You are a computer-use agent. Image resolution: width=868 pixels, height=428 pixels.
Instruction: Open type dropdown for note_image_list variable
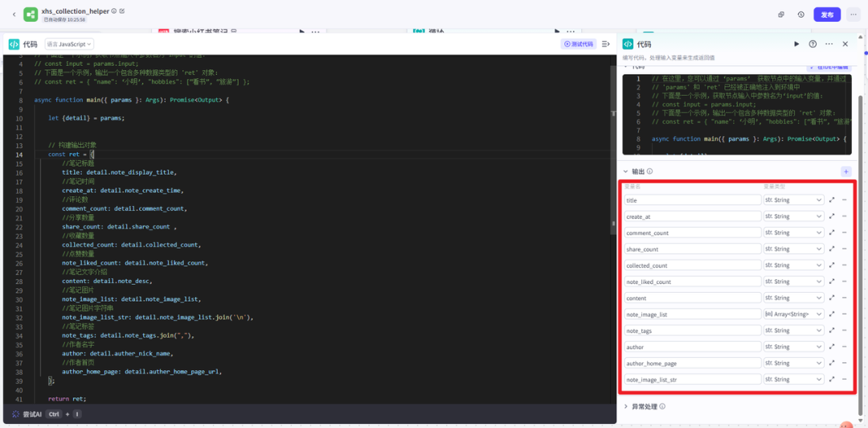794,314
